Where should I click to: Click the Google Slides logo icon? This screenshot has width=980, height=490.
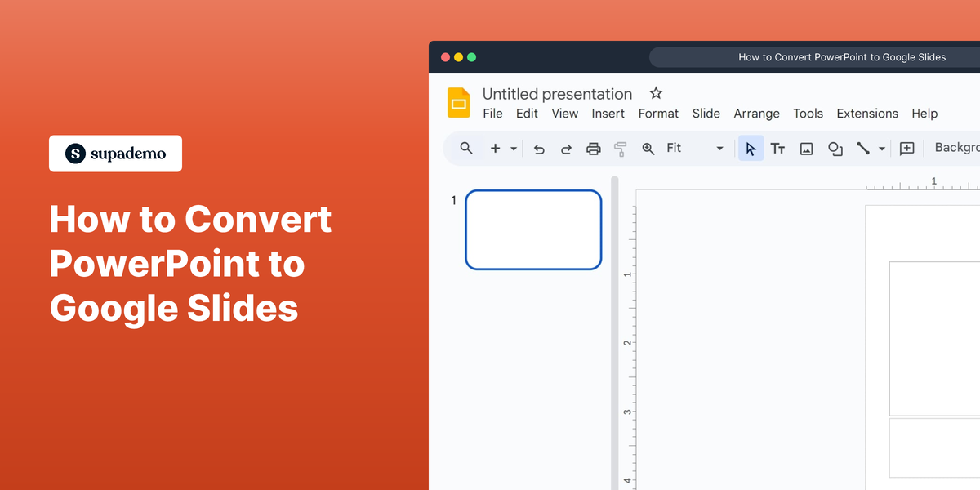(459, 103)
